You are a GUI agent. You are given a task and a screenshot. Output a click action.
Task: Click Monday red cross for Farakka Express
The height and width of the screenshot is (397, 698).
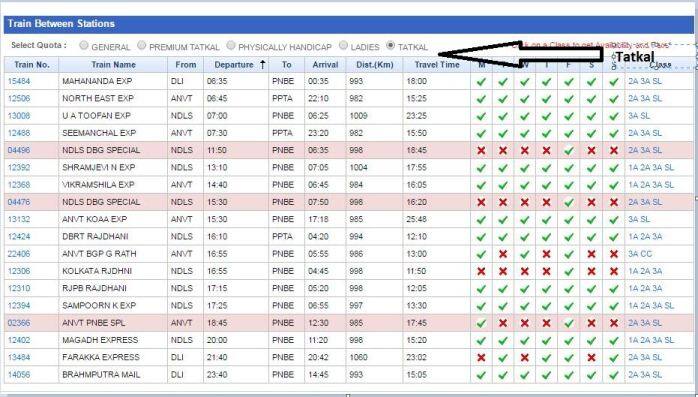click(x=481, y=357)
